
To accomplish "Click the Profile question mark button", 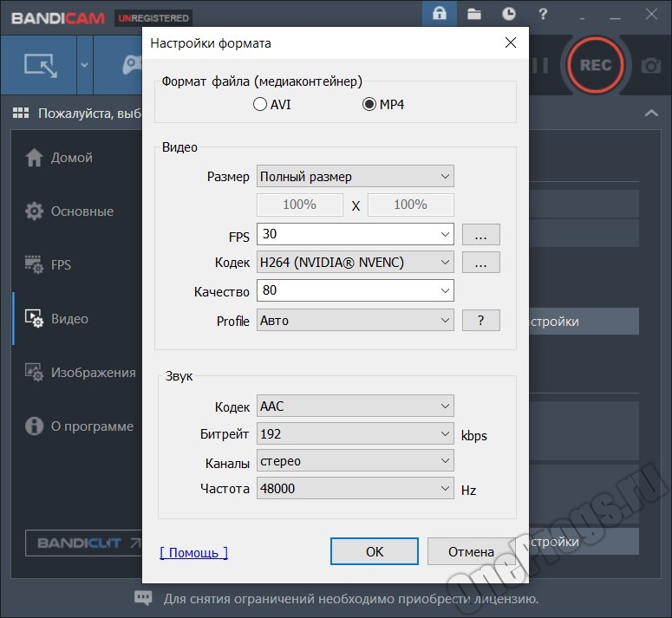I will (480, 320).
